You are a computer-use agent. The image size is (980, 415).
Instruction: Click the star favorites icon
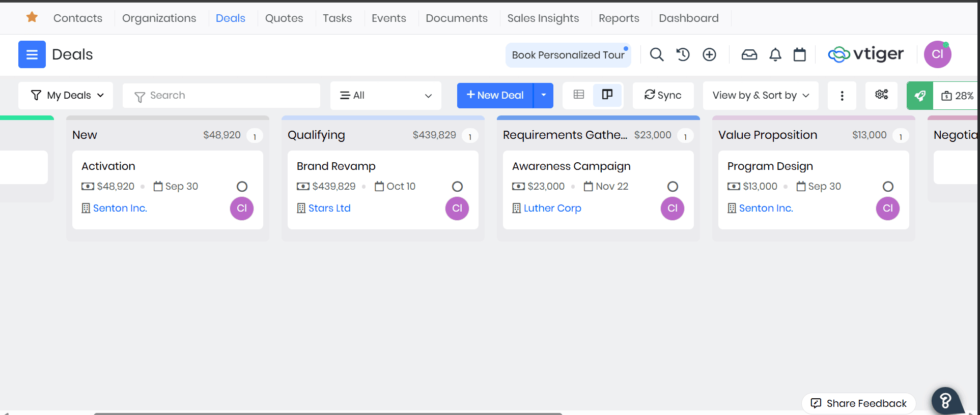pyautogui.click(x=32, y=17)
